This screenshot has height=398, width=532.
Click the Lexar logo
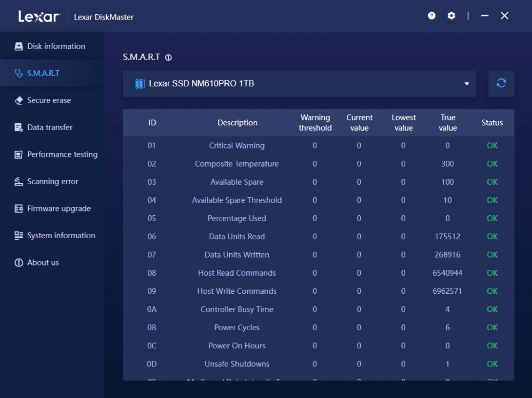[x=39, y=16]
